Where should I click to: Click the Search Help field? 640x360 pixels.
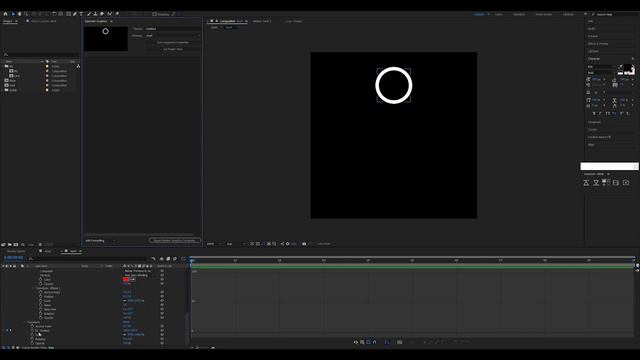pos(614,14)
